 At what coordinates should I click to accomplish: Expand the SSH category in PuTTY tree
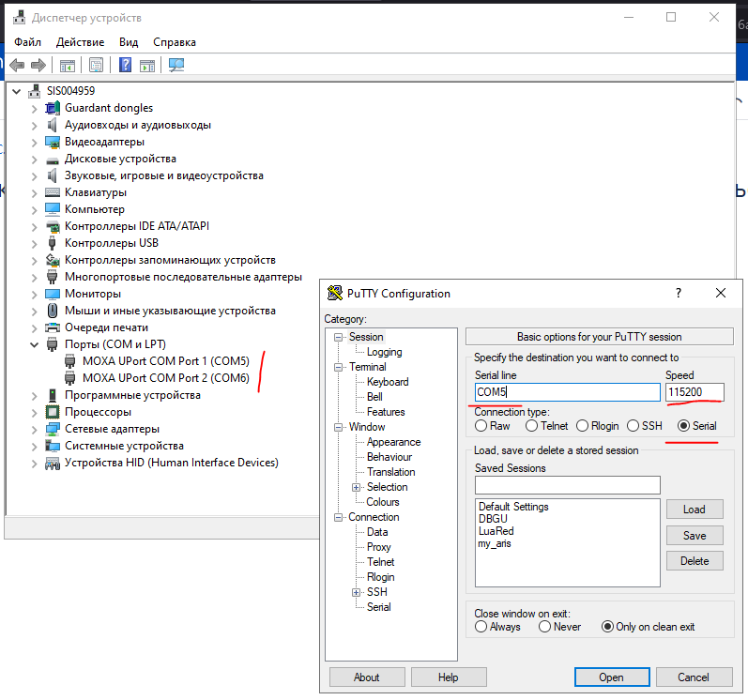click(356, 592)
